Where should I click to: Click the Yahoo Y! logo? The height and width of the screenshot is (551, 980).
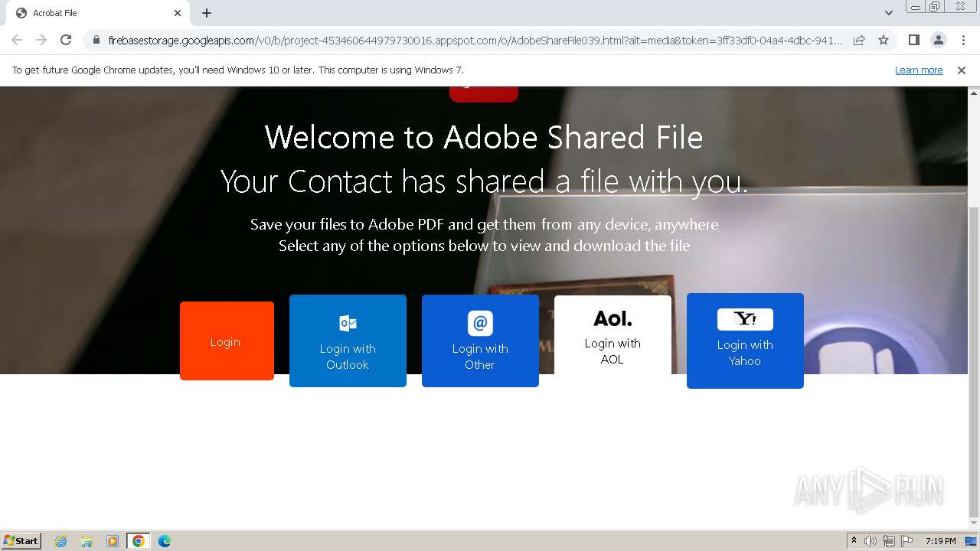[745, 319]
